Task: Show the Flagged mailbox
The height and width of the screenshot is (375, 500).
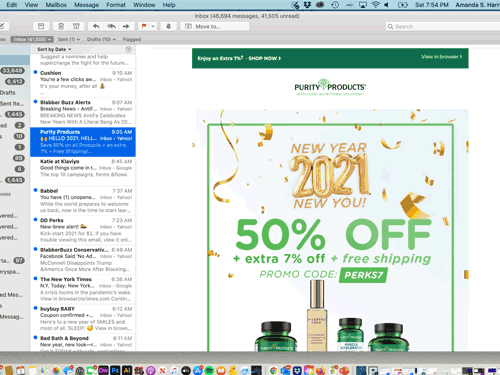Action: pyautogui.click(x=132, y=39)
